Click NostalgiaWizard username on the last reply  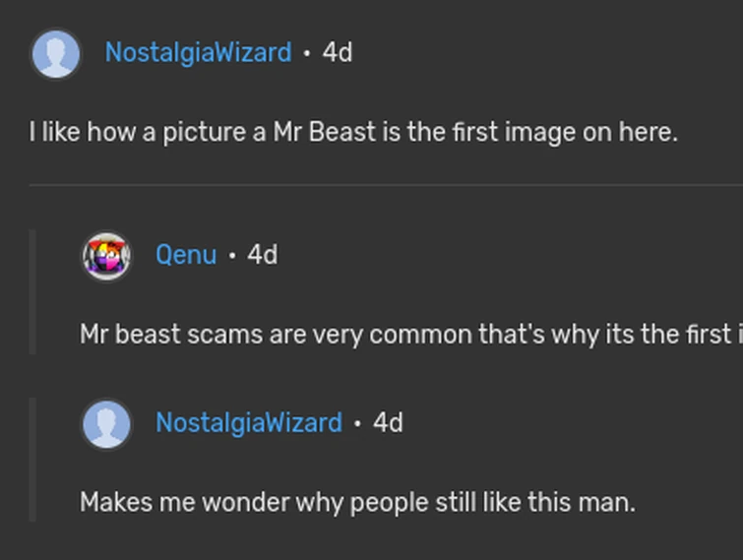click(x=248, y=423)
